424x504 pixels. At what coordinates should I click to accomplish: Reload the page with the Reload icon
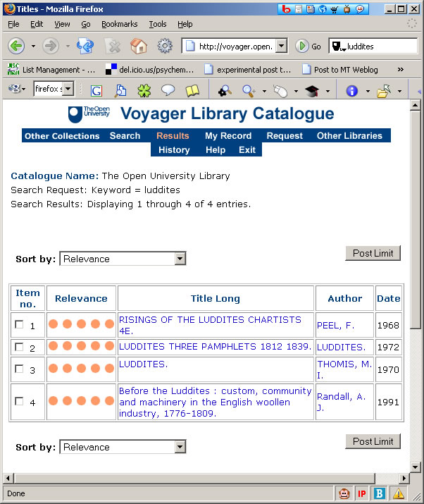pos(85,46)
